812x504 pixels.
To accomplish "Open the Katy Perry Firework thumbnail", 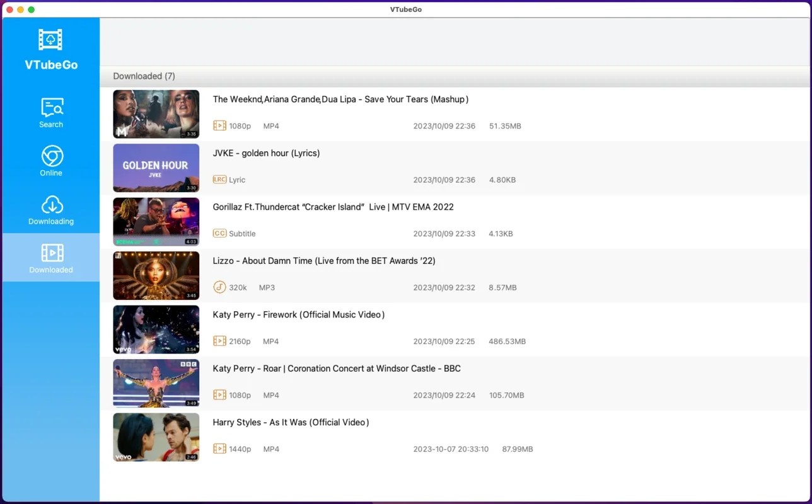I will tap(156, 329).
